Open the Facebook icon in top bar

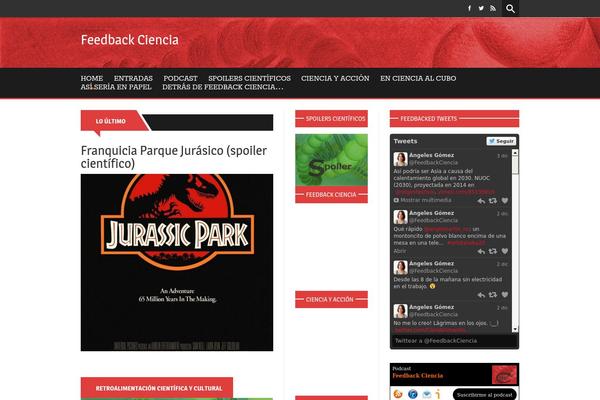pos(469,8)
